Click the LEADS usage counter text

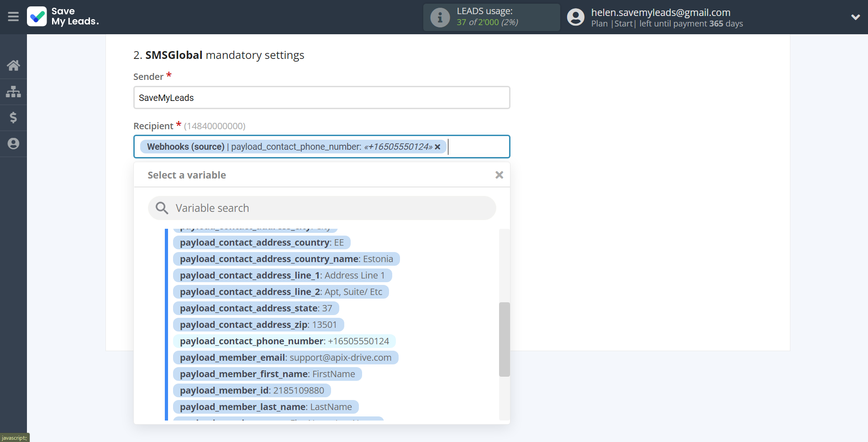click(487, 22)
